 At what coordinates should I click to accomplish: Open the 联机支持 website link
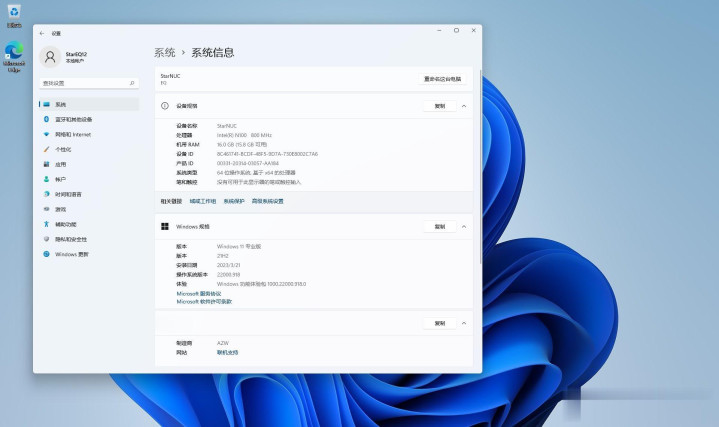[227, 353]
